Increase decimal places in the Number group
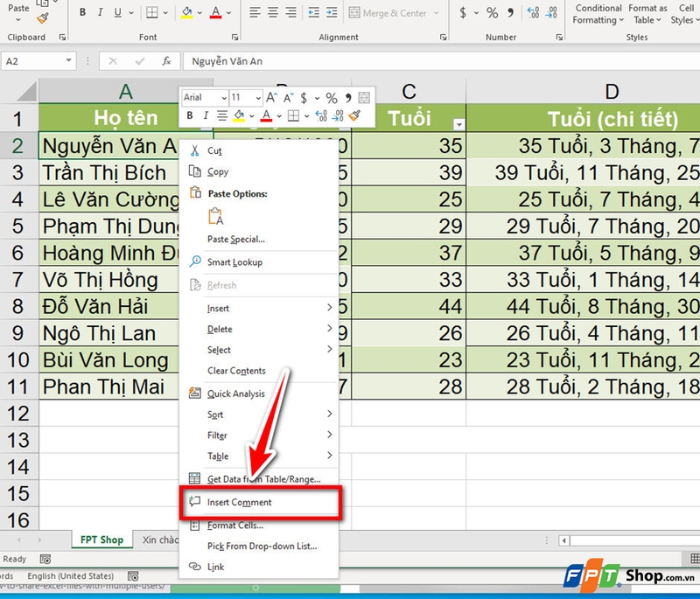The image size is (700, 599). coord(531,14)
